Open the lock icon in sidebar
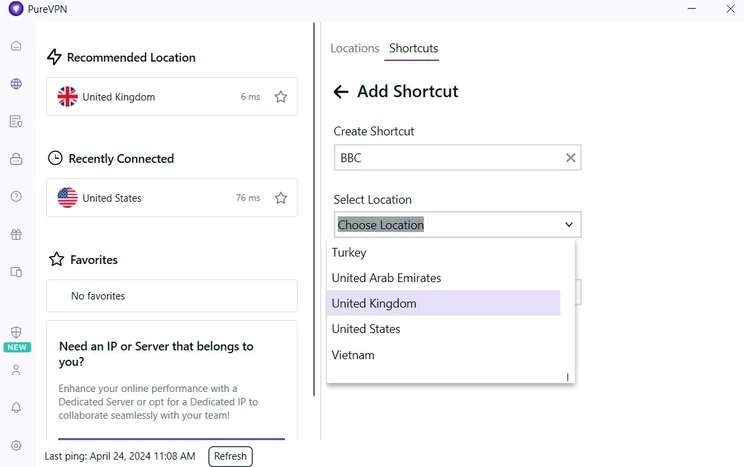This screenshot has height=467, width=744. tap(16, 159)
